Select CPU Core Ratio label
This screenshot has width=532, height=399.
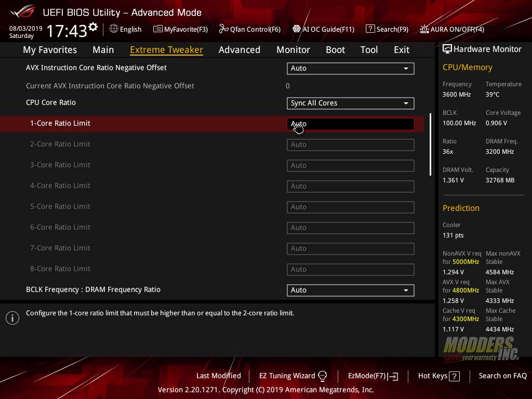point(51,102)
